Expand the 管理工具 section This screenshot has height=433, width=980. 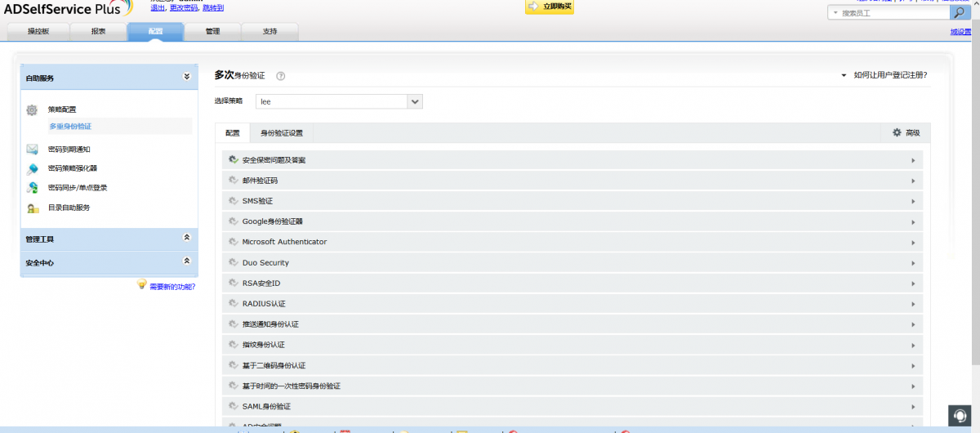186,237
